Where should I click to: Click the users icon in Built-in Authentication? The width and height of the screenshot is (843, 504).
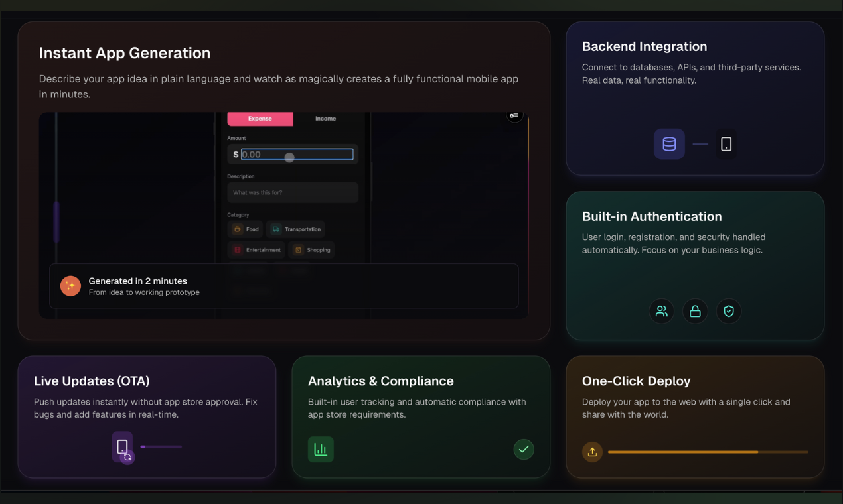point(662,311)
